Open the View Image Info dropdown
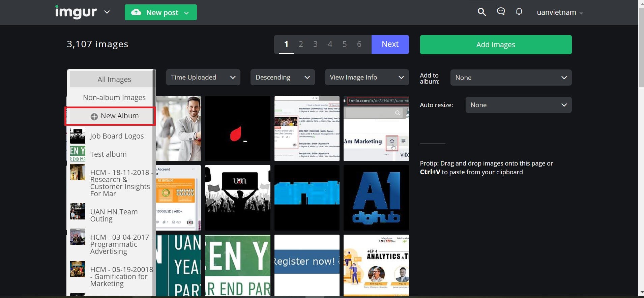This screenshot has width=644, height=298. tap(367, 77)
